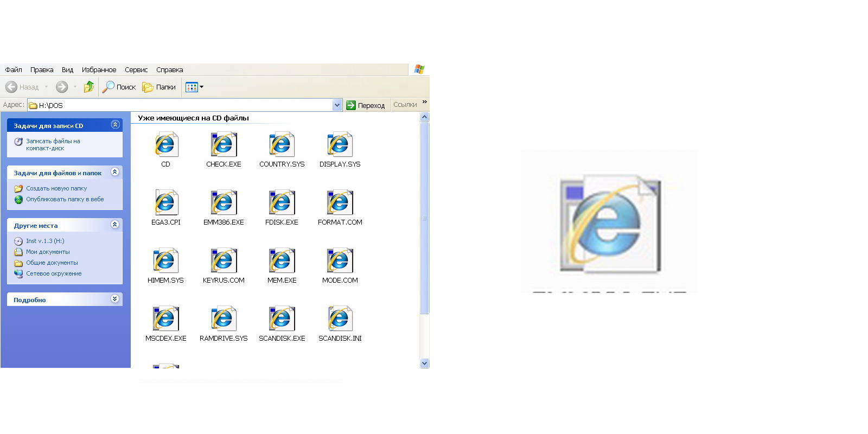Select the COUNTRY.SYS file icon
Image resolution: width=868 pixels, height=434 pixels.
point(282,144)
